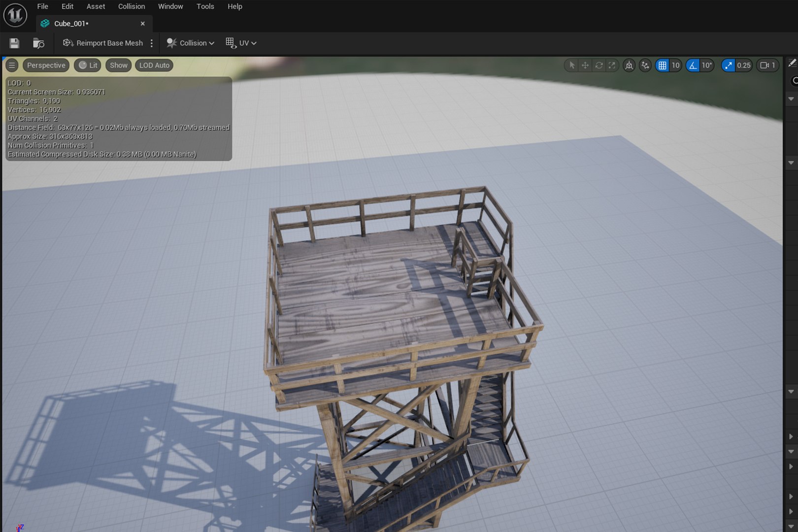Activate the Rotate gizmo tool
The width and height of the screenshot is (798, 532).
[598, 65]
